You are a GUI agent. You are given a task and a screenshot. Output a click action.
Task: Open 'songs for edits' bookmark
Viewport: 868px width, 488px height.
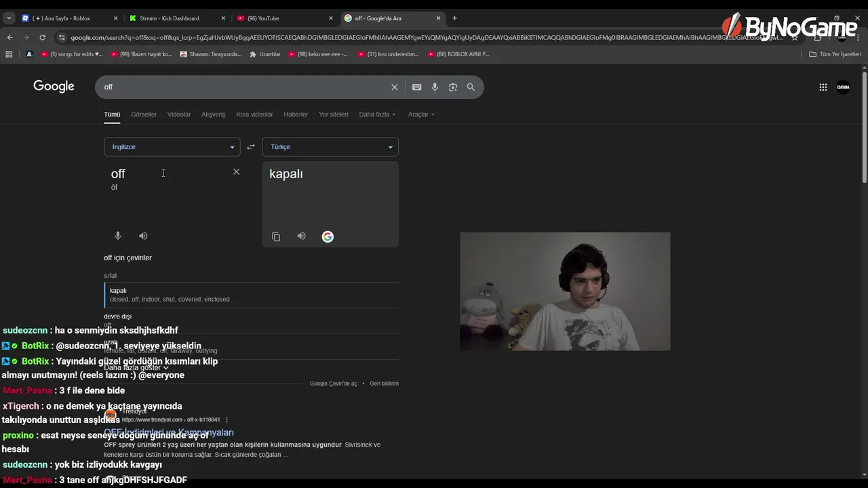click(x=72, y=54)
